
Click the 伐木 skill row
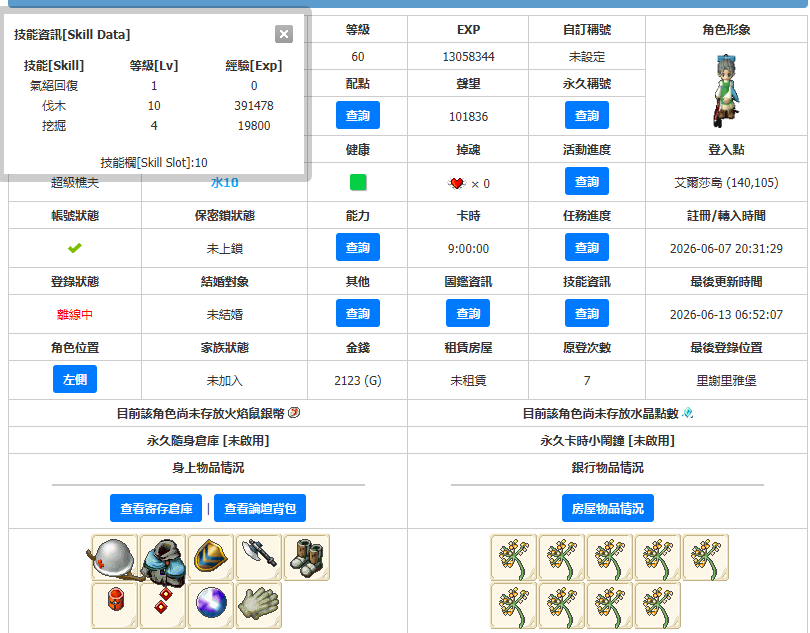coord(154,106)
